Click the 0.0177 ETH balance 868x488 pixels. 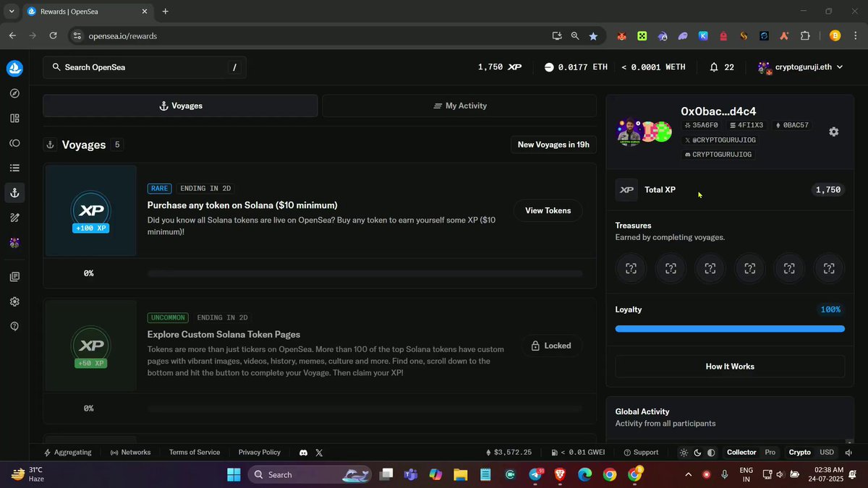tap(576, 67)
